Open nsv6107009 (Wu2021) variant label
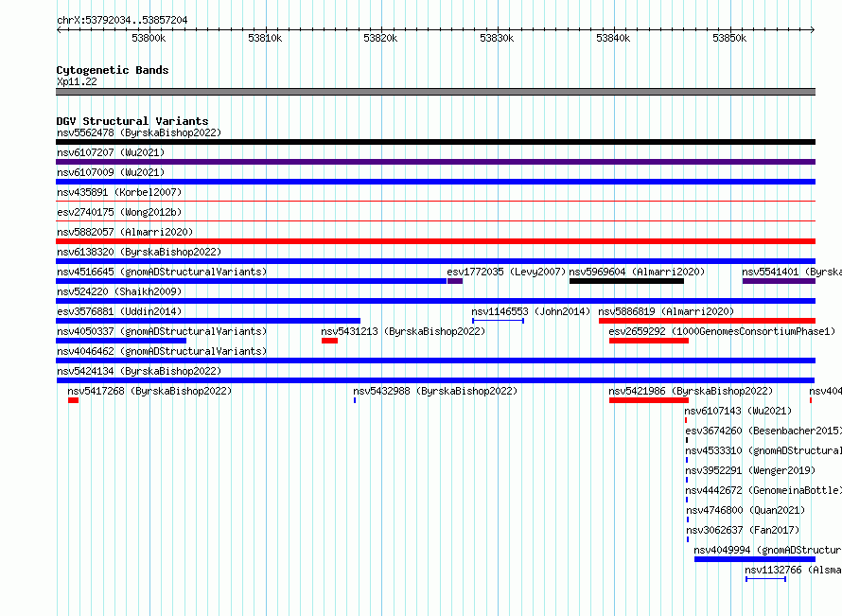This screenshot has width=842, height=616. pos(111,172)
